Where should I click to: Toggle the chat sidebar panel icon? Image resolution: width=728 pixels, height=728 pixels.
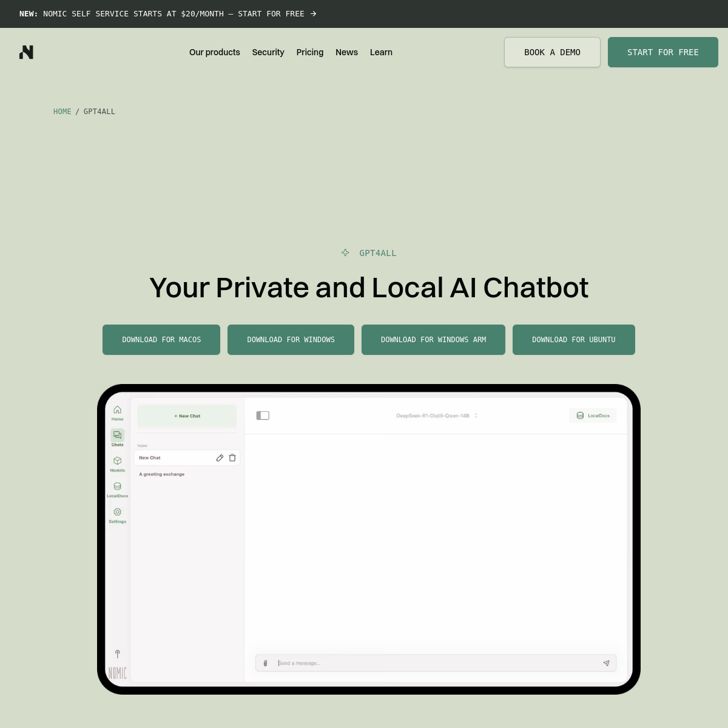click(263, 416)
